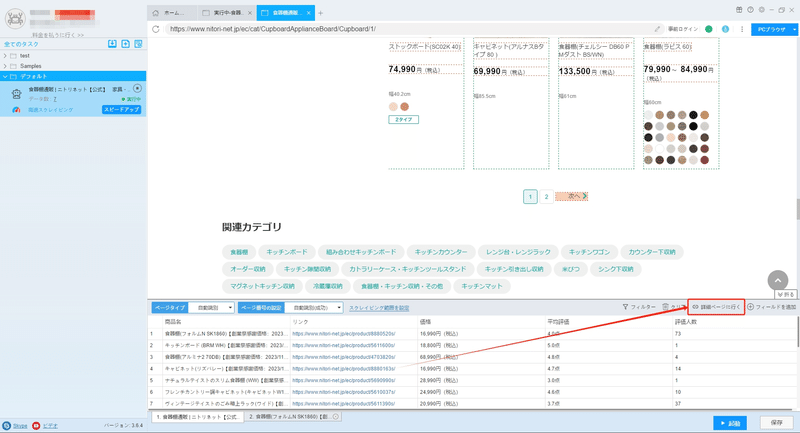Screen dimensions: 800x433
Task: Click the trash clear (クリア) control
Action: [673, 307]
